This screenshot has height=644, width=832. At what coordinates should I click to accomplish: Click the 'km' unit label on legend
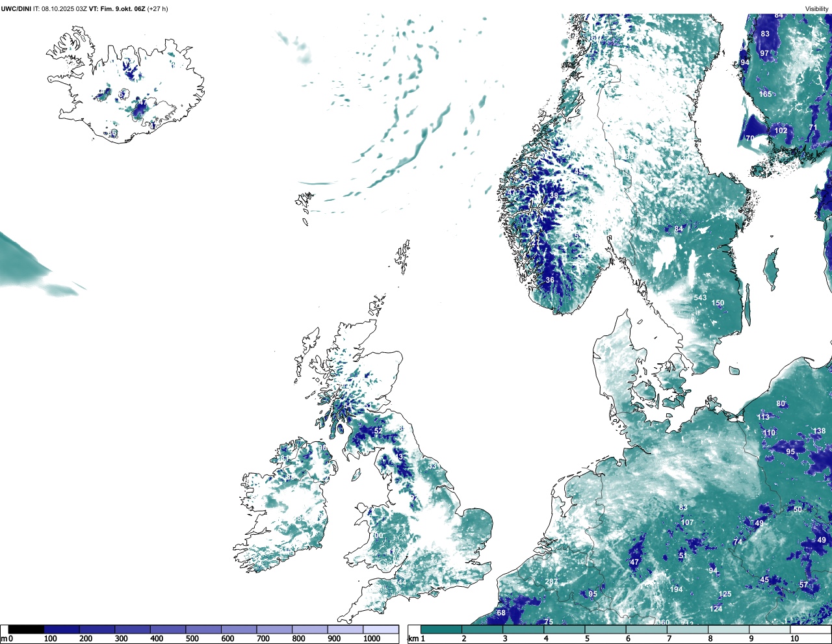pyautogui.click(x=413, y=639)
